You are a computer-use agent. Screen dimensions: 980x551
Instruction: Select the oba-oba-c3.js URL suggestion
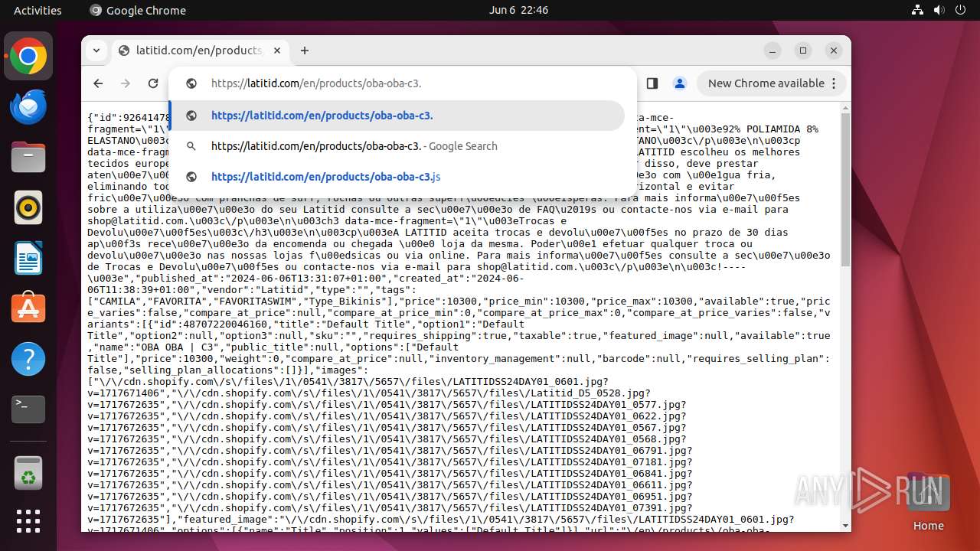(397, 177)
